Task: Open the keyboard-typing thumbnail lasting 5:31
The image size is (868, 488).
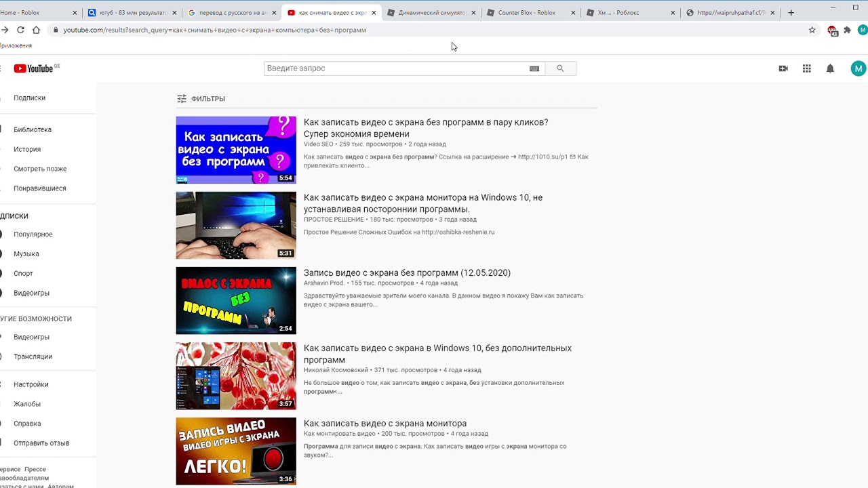Action: (x=236, y=225)
